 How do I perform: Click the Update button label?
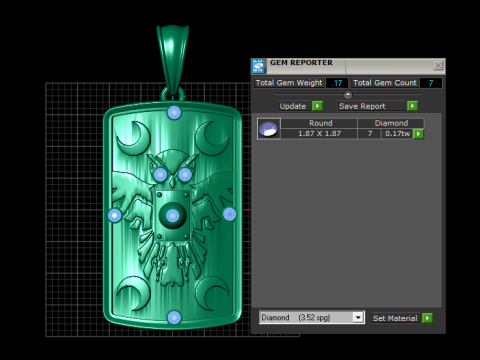click(293, 106)
